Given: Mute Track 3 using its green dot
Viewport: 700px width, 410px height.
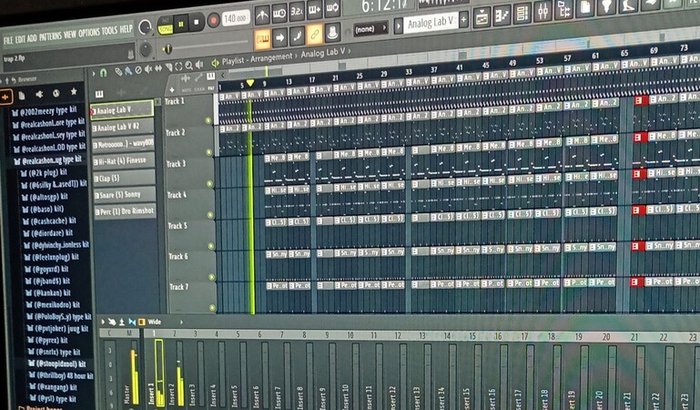Looking at the screenshot, I should [x=209, y=184].
